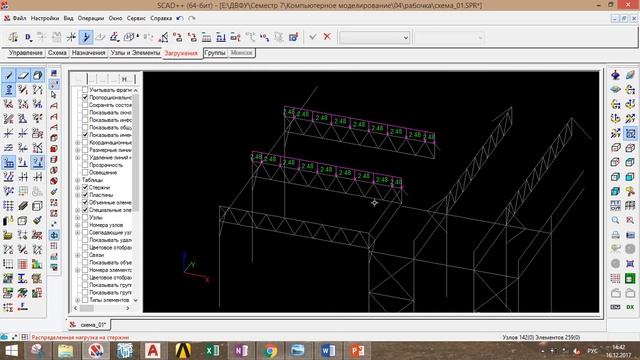
Task: Uncheck the 'Объемные элеме' checkbox
Action: pyautogui.click(x=85, y=202)
